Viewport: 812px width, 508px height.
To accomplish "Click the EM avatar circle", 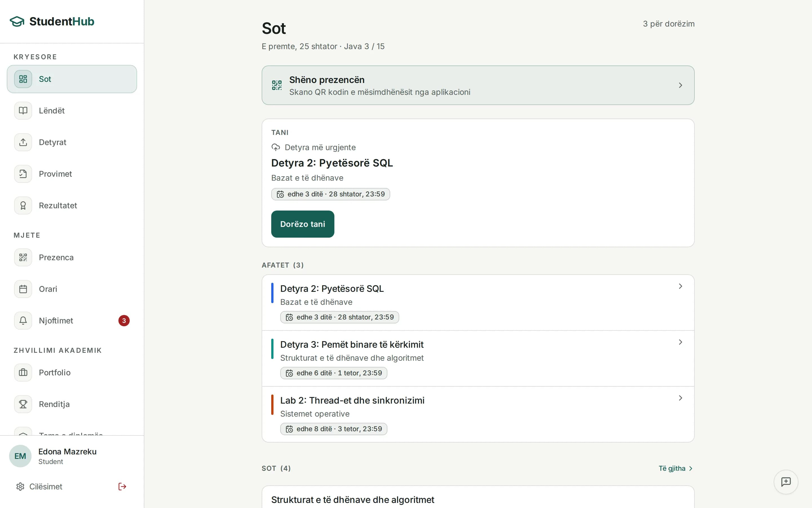I will [x=20, y=456].
